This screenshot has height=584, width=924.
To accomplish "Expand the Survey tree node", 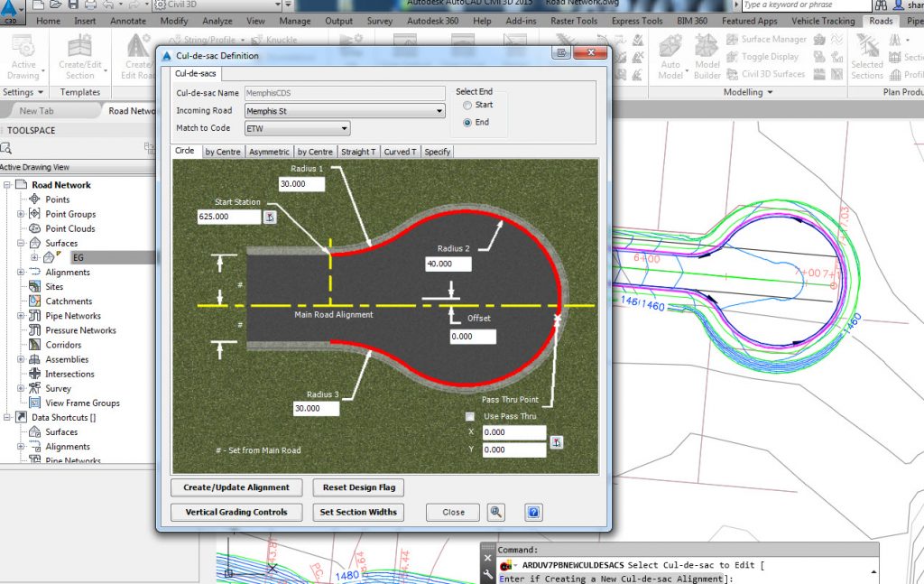I will [x=21, y=388].
